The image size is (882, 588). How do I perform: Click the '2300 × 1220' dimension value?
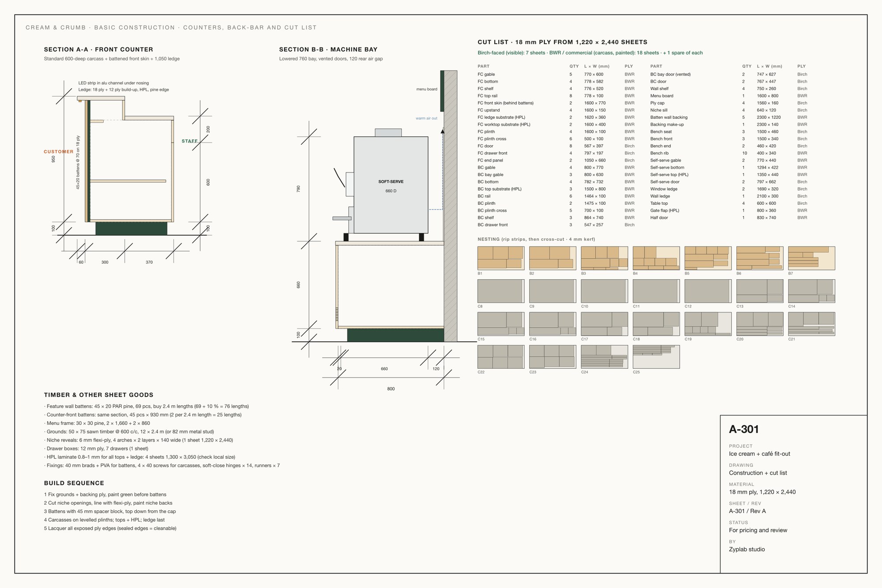pyautogui.click(x=769, y=117)
